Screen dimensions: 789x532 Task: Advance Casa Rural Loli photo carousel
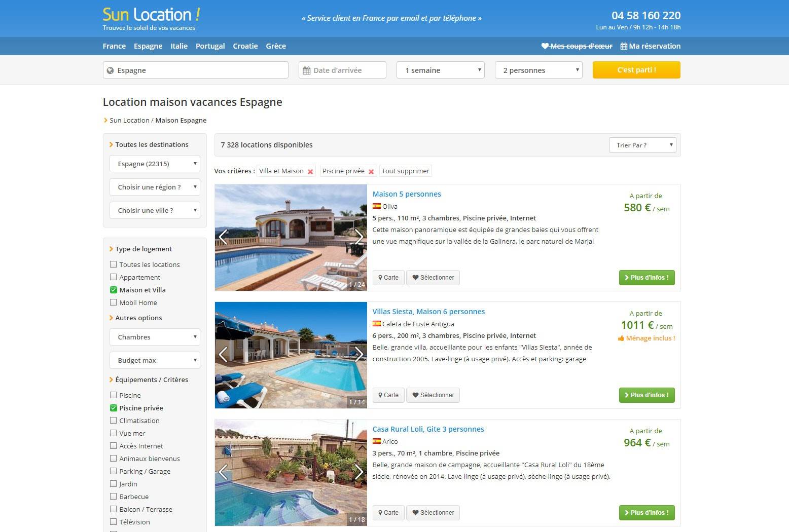pos(358,472)
